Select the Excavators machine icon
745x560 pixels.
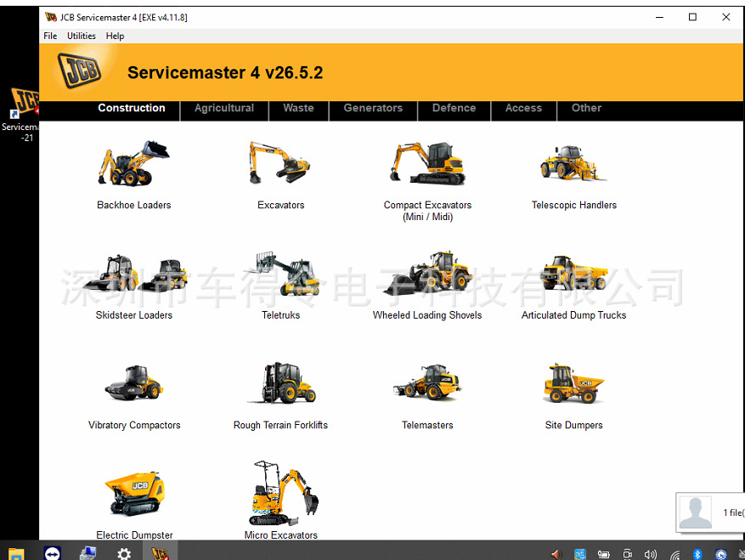[x=279, y=162]
